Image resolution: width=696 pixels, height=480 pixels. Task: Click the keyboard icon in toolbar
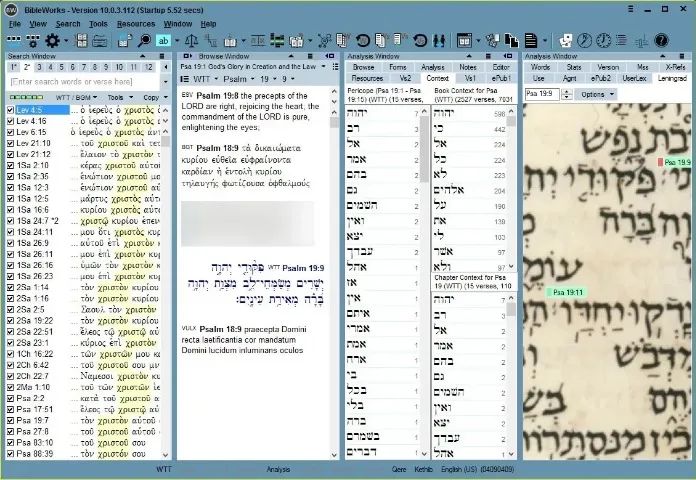[x=100, y=41]
